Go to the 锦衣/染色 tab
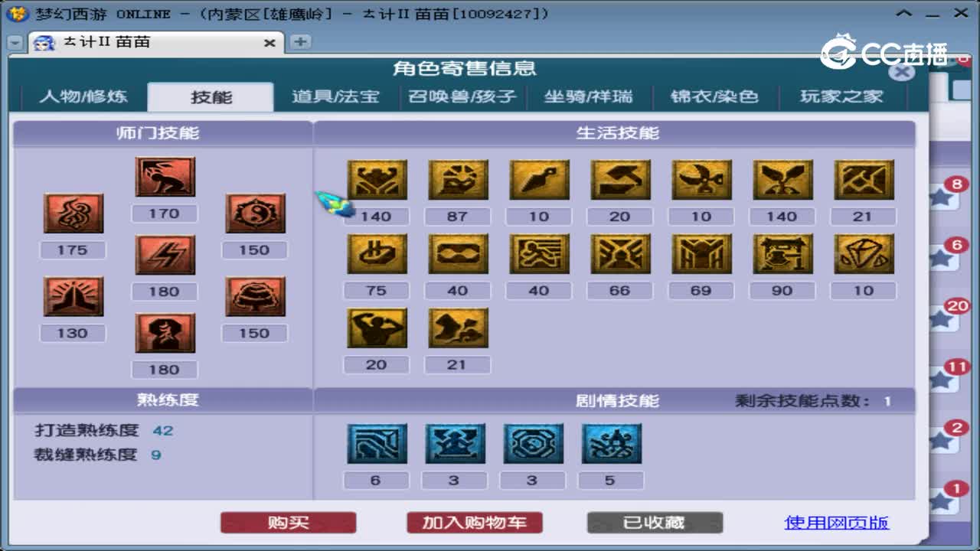980x551 pixels. pos(715,97)
